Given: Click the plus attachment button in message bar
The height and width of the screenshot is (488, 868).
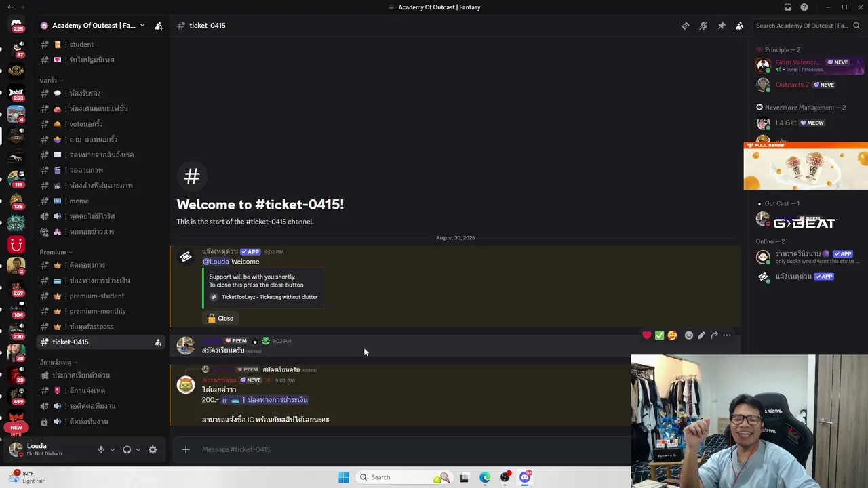Looking at the screenshot, I should coord(185,449).
